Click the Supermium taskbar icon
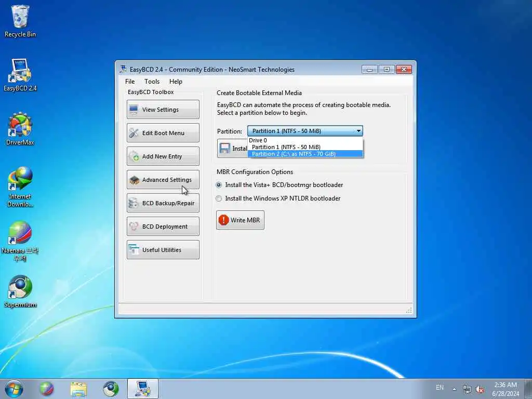The height and width of the screenshot is (399, 532). pyautogui.click(x=111, y=389)
